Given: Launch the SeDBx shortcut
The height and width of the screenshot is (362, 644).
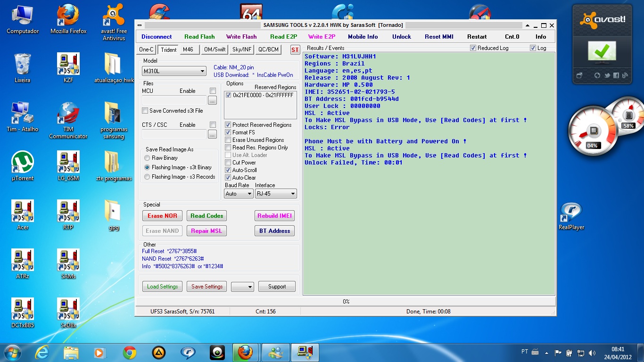Looking at the screenshot, I should 68,313.
